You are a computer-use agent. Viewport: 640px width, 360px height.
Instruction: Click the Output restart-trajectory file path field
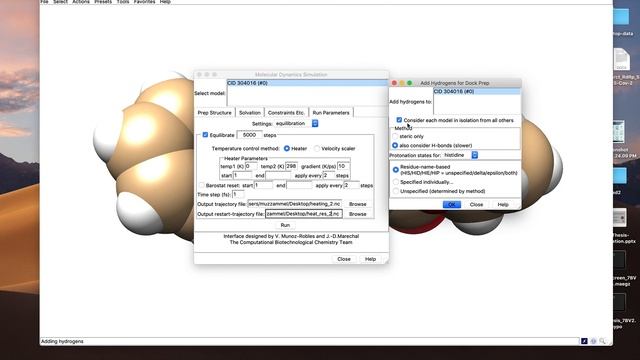(304, 214)
